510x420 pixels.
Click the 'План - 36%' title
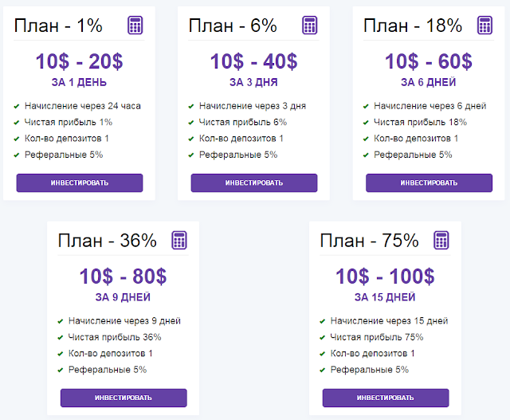[108, 241]
